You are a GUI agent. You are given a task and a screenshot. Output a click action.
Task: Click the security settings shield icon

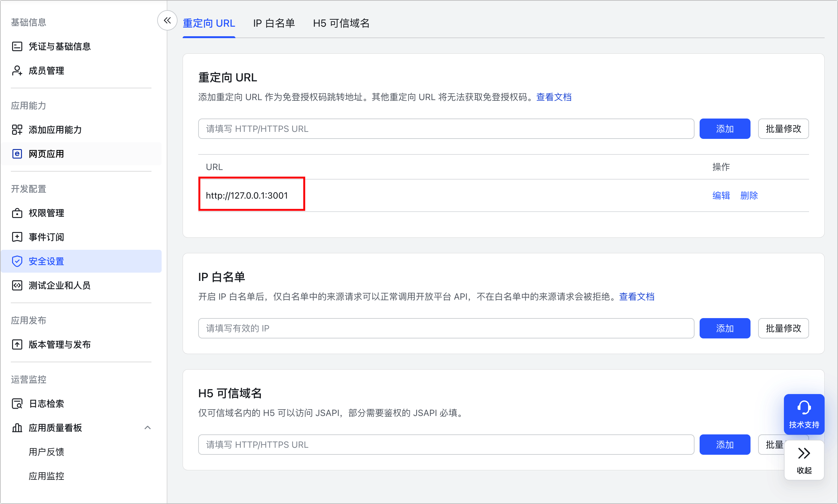[x=17, y=261]
